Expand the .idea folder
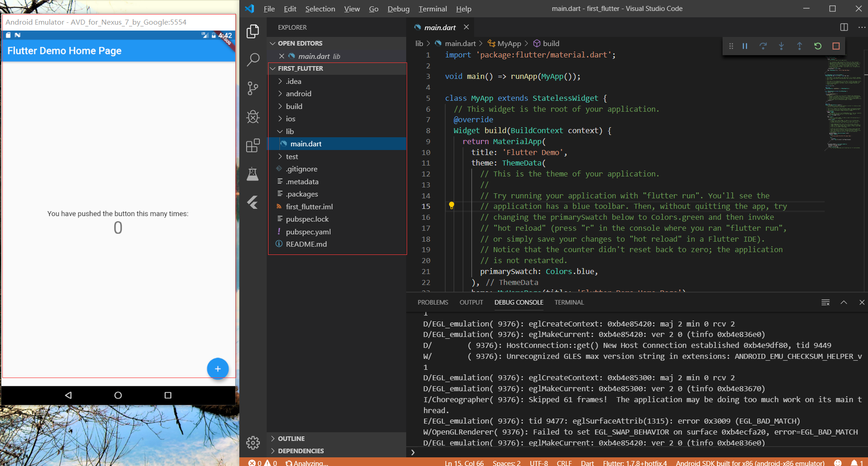The height and width of the screenshot is (466, 868). pos(337,81)
